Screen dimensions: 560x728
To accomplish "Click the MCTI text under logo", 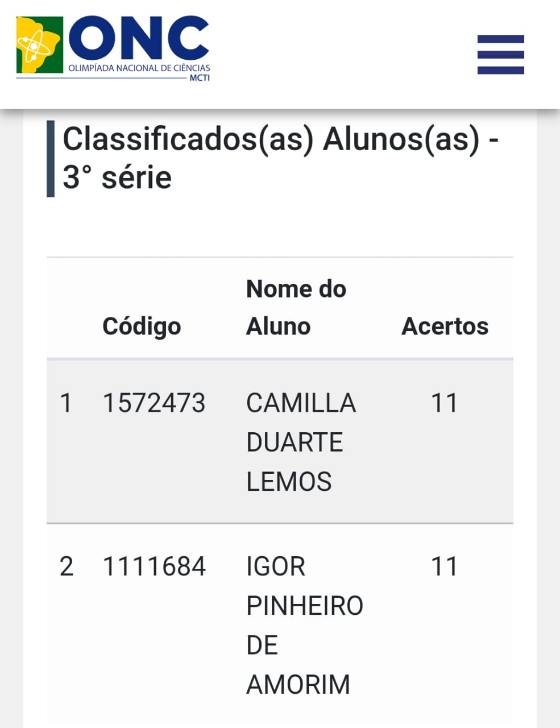I will [x=200, y=78].
